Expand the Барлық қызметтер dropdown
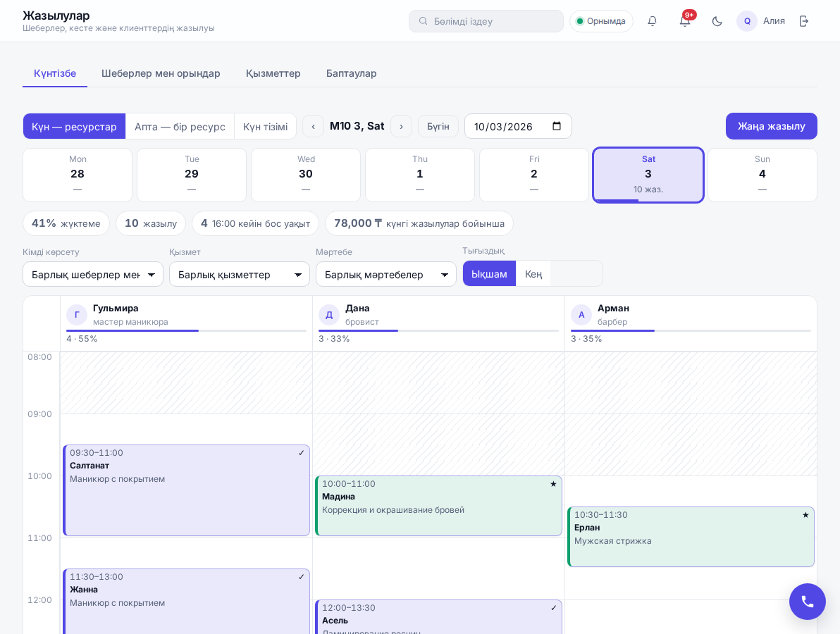This screenshot has width=840, height=634. 240,274
